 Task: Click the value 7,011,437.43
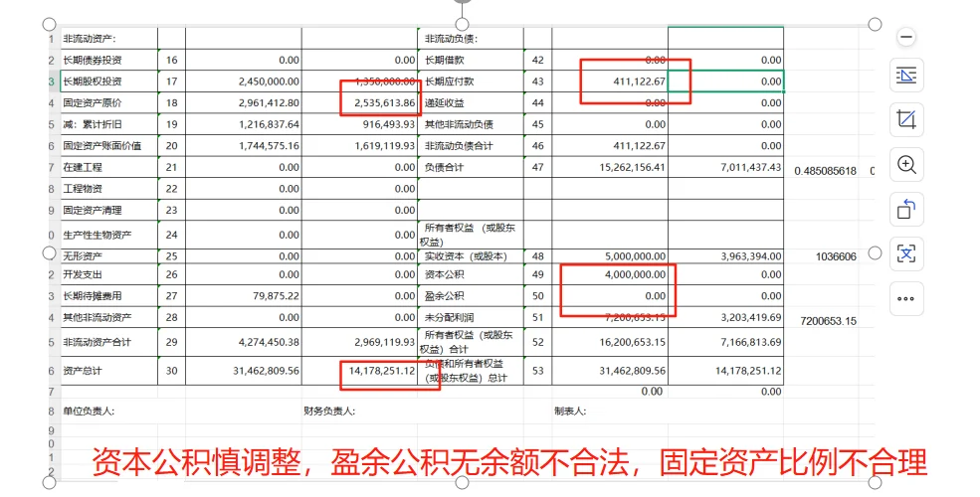click(751, 167)
